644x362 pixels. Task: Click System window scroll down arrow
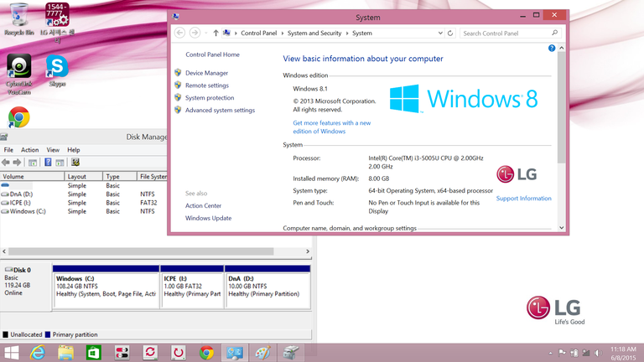pyautogui.click(x=562, y=228)
